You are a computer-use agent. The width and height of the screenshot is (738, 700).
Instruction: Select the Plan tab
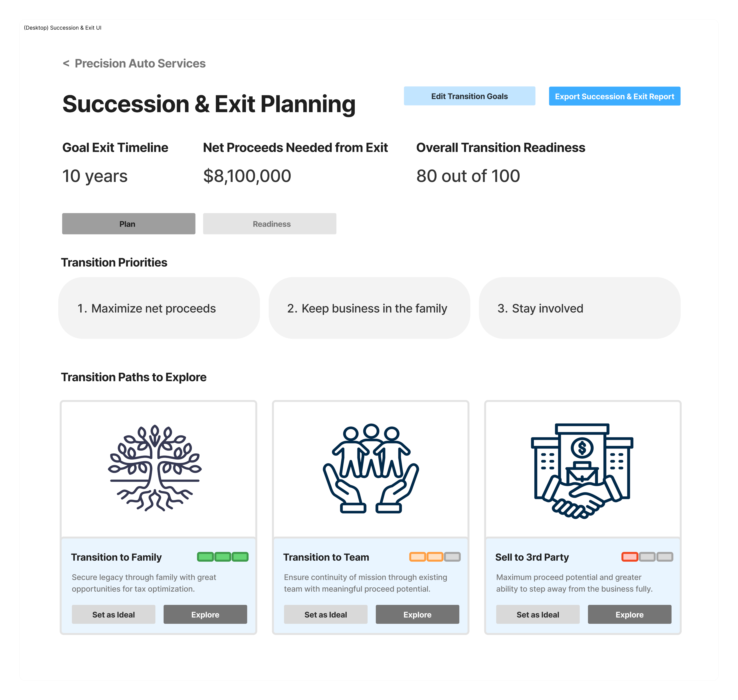[x=128, y=224]
